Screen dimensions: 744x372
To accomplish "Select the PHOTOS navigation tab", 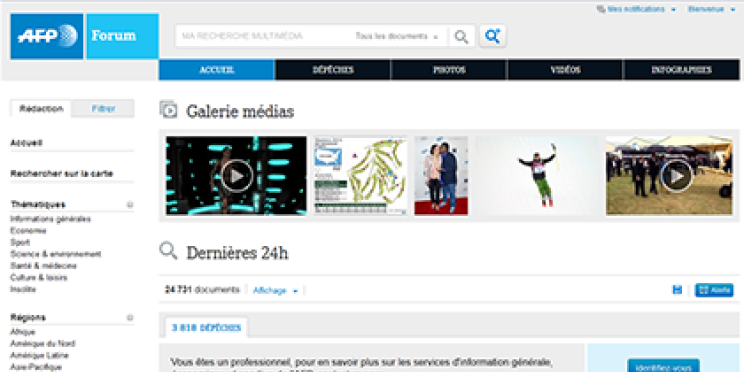I will click(x=449, y=70).
